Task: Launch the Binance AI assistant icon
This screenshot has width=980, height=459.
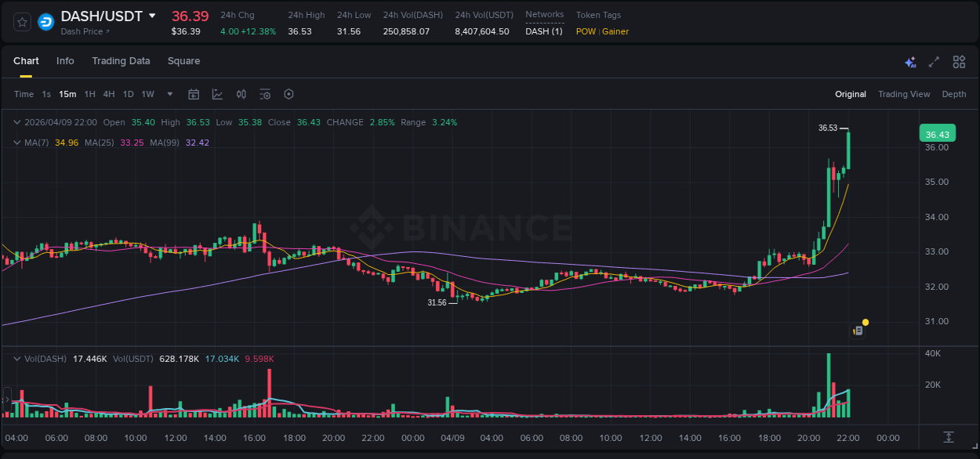Action: pyautogui.click(x=910, y=61)
